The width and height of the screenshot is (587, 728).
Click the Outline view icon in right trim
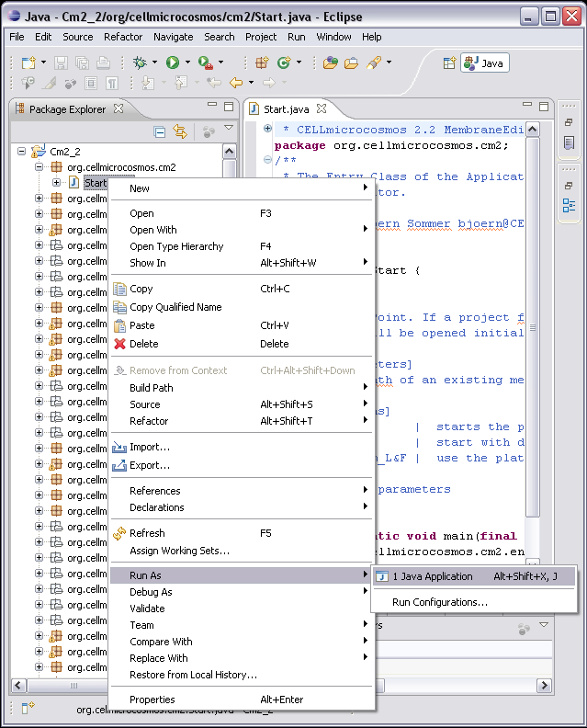[x=569, y=206]
